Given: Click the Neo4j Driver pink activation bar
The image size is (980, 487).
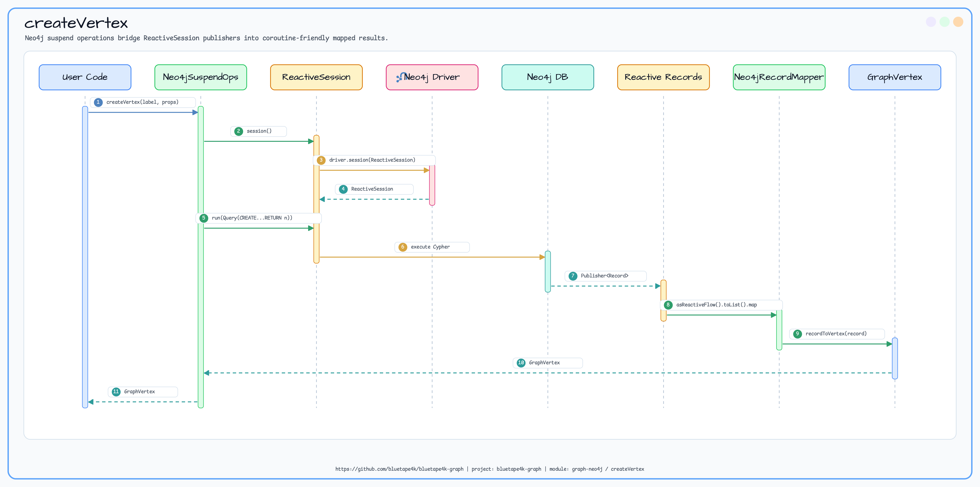Looking at the screenshot, I should 432,185.
